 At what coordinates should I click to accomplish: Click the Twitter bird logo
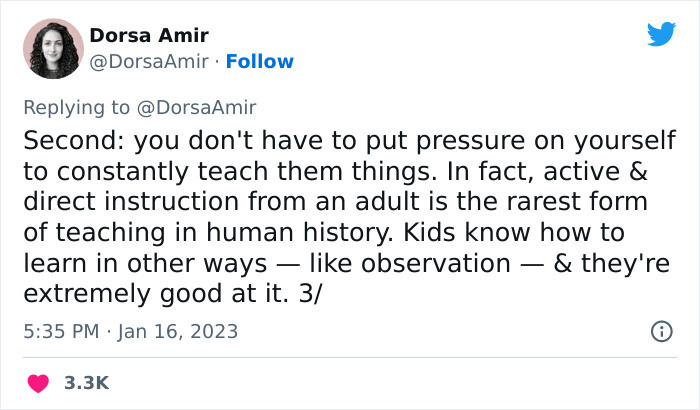[x=662, y=33]
